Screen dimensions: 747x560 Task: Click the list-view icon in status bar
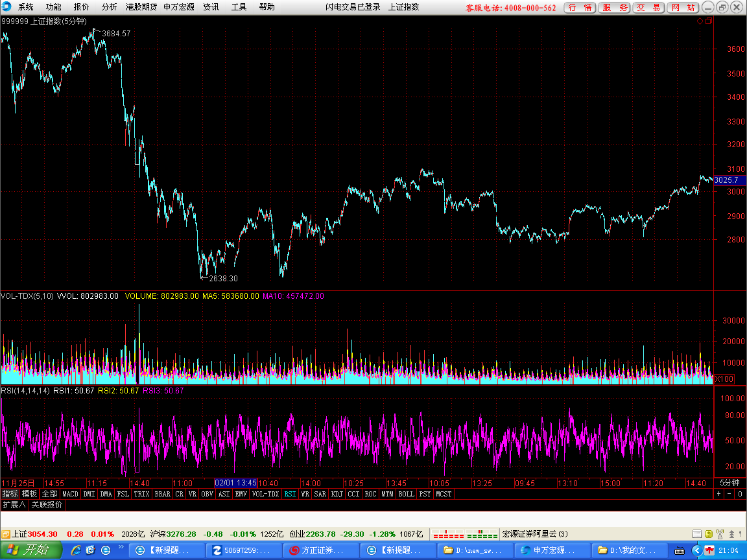tap(697, 534)
